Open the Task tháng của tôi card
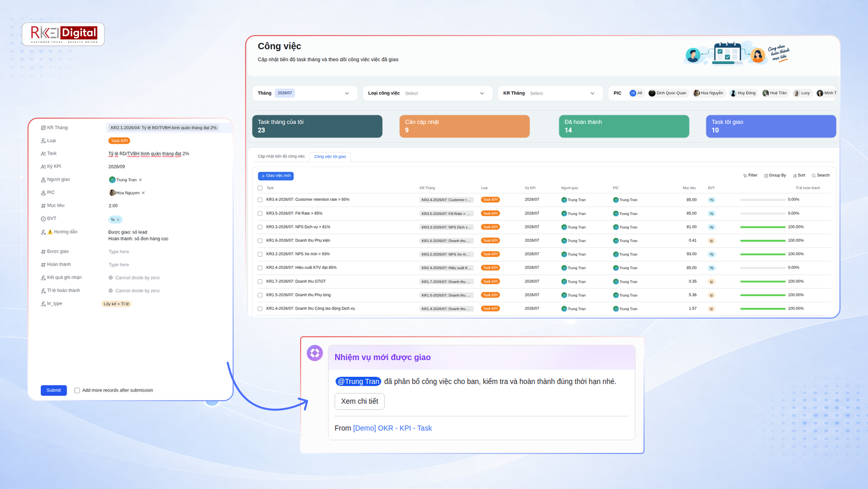The image size is (868, 489). click(x=317, y=127)
